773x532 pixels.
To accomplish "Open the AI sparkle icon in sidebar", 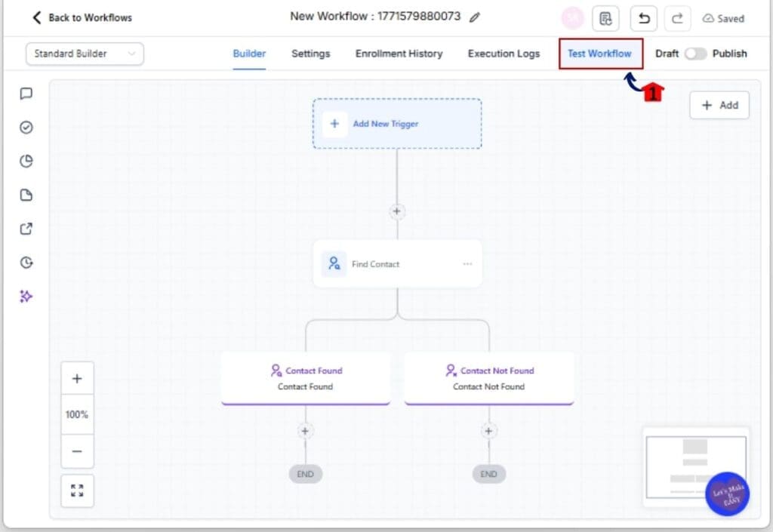I will (26, 297).
